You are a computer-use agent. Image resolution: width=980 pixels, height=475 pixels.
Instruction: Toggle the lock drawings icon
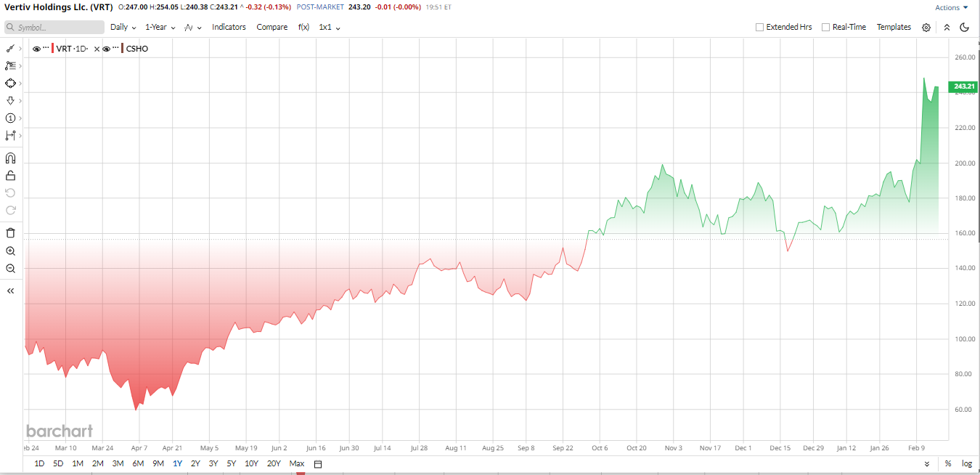coord(10,175)
